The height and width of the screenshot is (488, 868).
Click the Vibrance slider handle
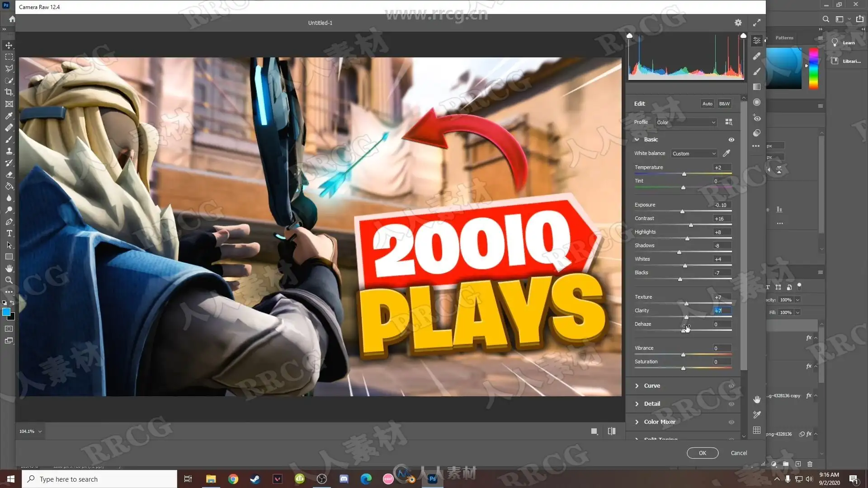click(683, 355)
